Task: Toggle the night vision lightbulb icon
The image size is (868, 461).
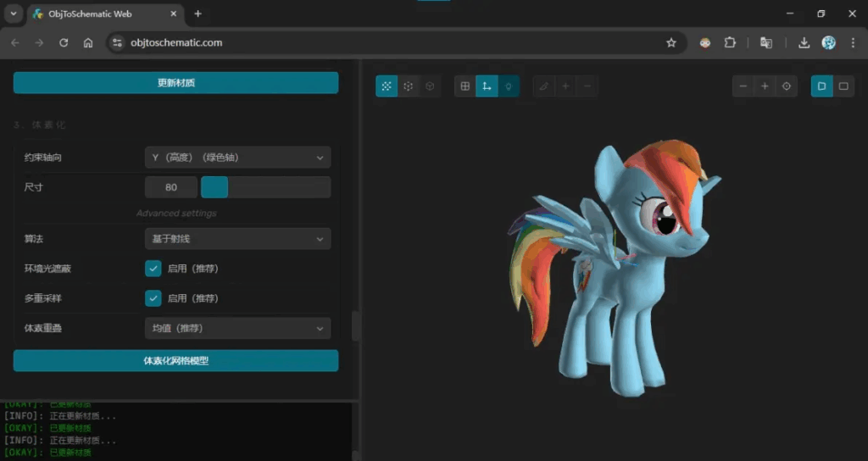Action: pyautogui.click(x=509, y=86)
